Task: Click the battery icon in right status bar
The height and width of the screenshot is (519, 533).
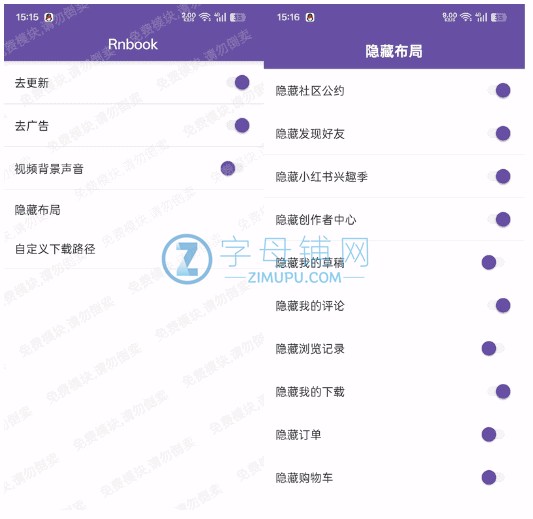Action: (499, 17)
